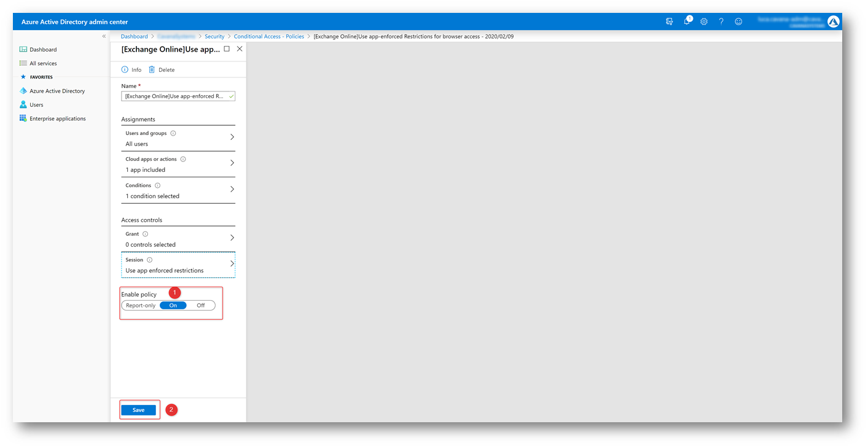Click the Delete trash icon
The height and width of the screenshot is (448, 868).
(x=152, y=69)
